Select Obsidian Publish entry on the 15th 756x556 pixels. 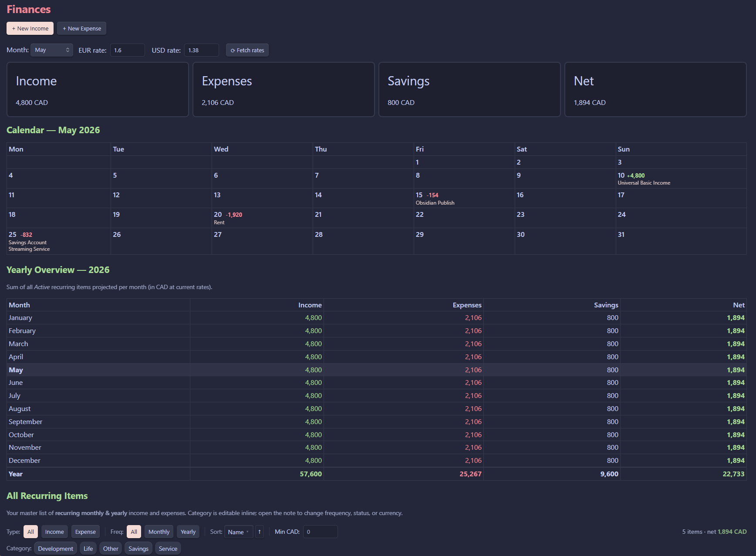point(435,203)
